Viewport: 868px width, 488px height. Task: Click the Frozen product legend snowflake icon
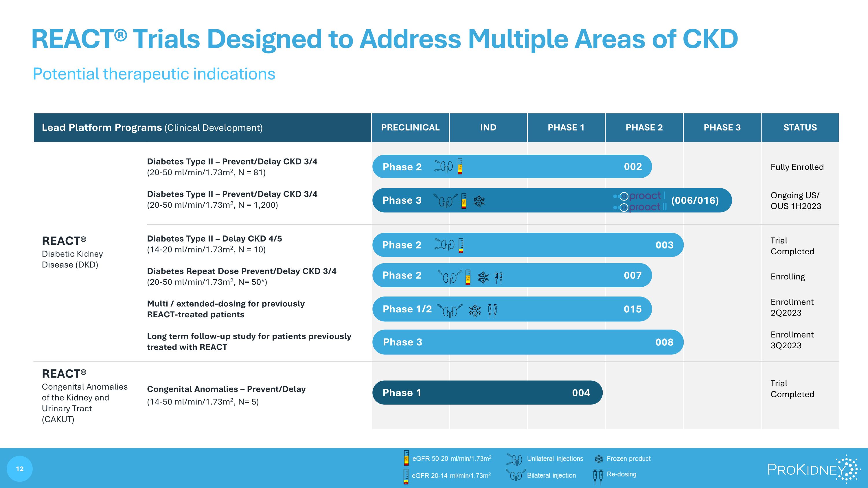598,459
